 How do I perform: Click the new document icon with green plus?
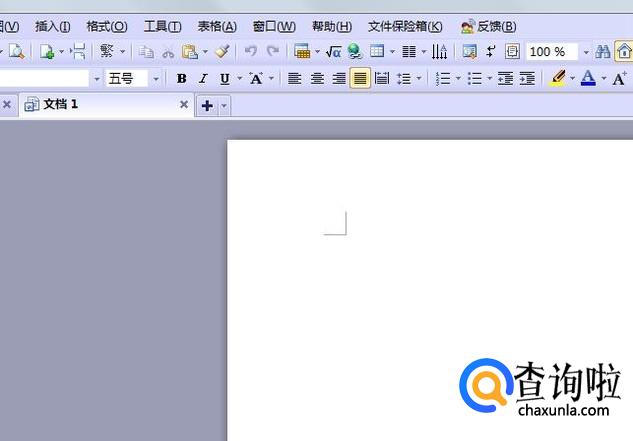47,52
